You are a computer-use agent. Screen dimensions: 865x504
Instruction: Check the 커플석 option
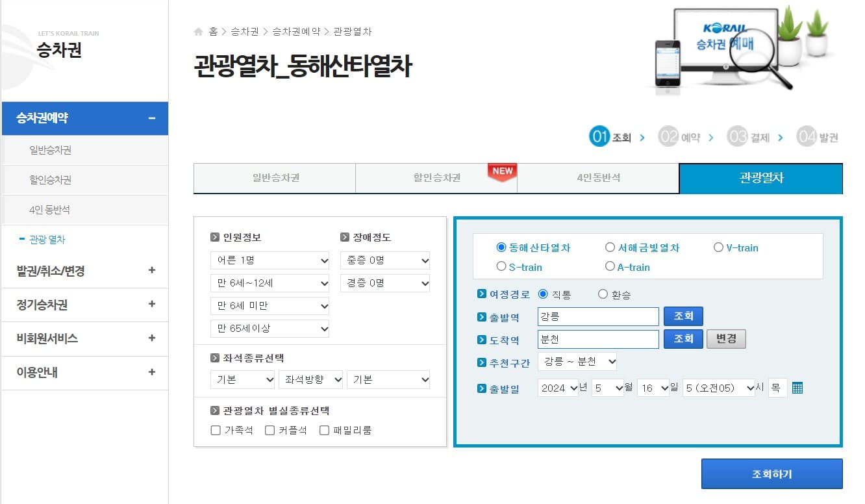click(268, 429)
